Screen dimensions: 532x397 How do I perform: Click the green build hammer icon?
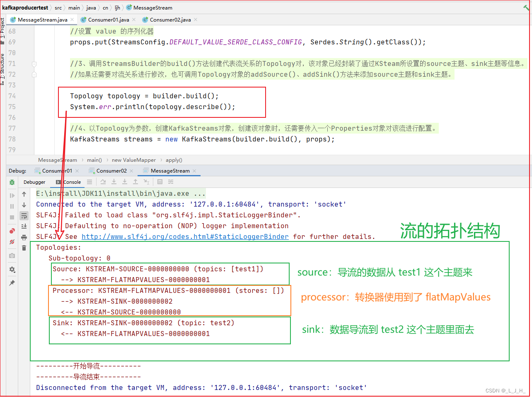point(526,7)
